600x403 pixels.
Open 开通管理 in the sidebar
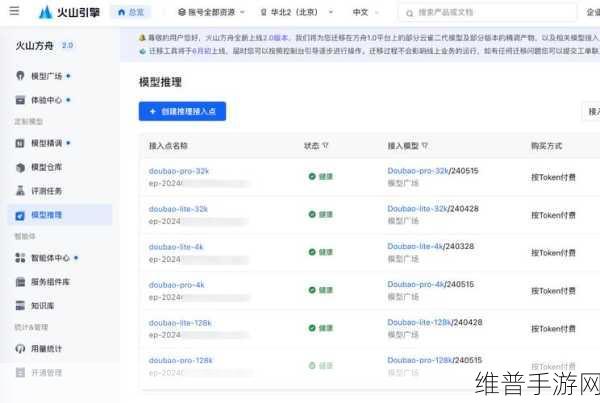click(x=46, y=372)
